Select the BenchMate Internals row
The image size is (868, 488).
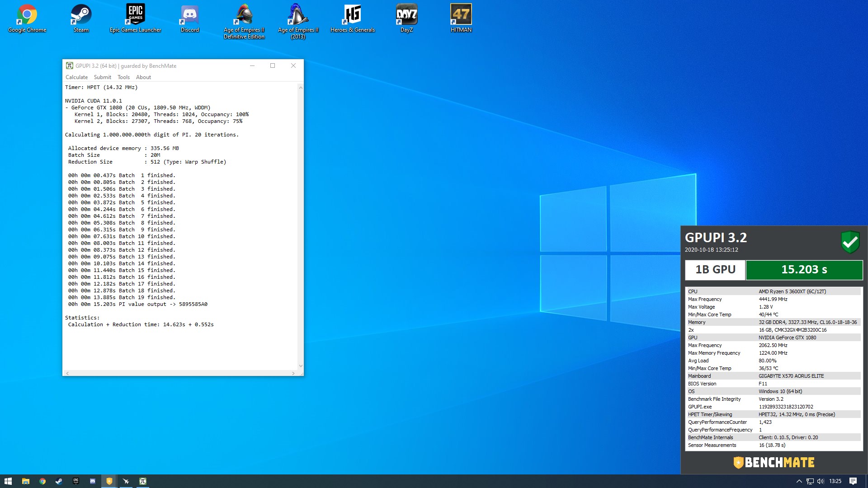(x=774, y=437)
